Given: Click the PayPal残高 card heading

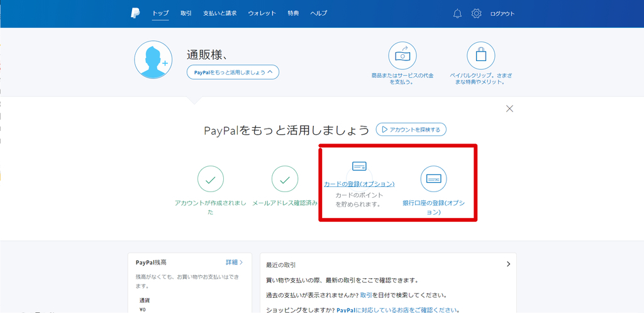Looking at the screenshot, I should pos(151,262).
